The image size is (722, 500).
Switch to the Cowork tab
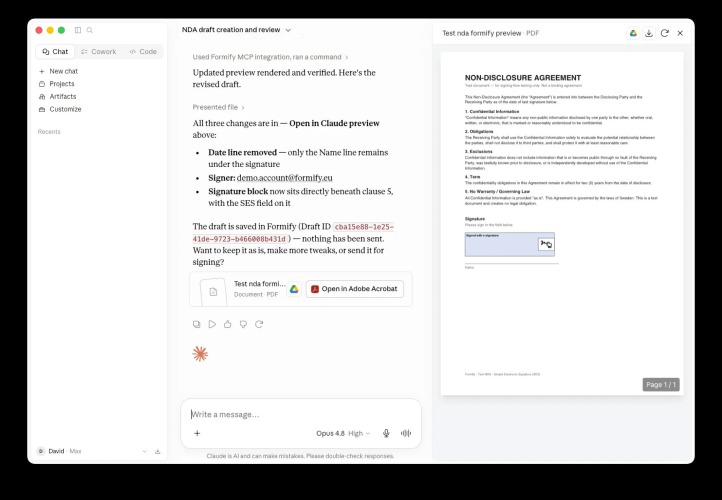pos(99,52)
